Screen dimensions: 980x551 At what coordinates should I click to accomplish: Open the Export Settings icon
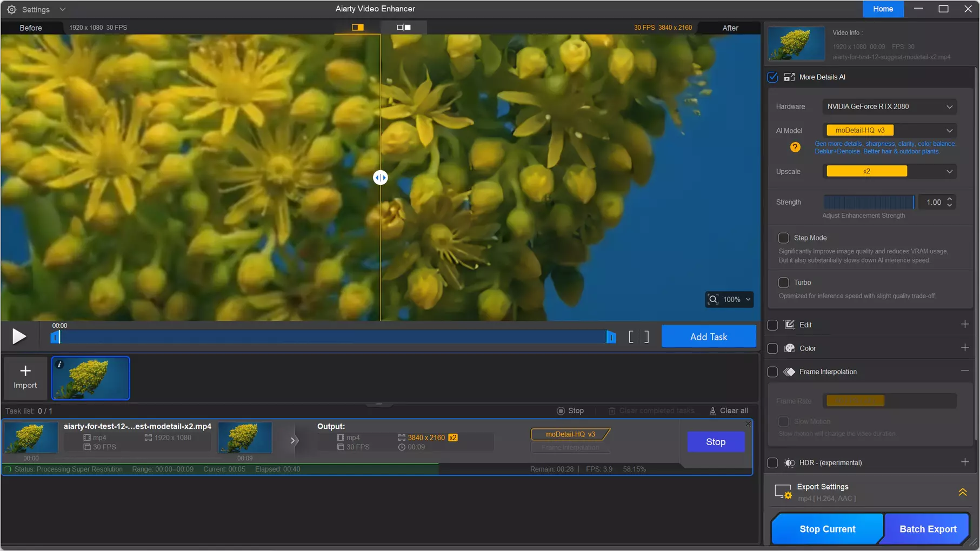[x=783, y=492]
